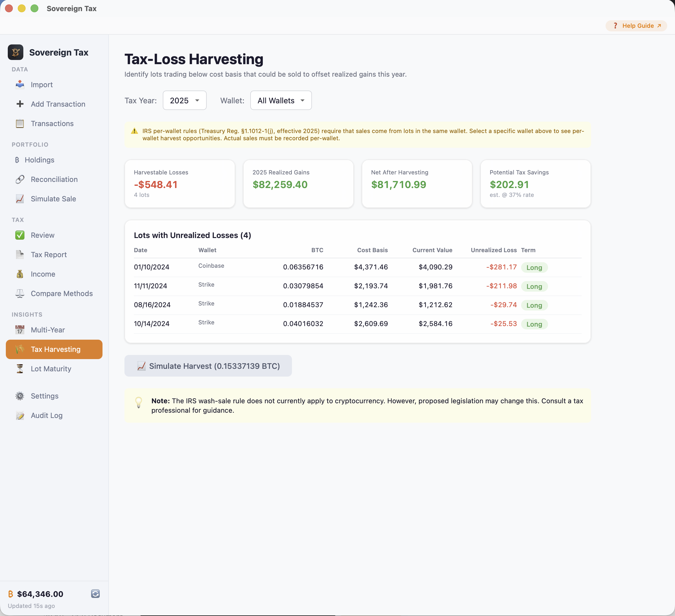Open Multi-Year via the calendar icon
675x616 pixels.
[20, 330]
